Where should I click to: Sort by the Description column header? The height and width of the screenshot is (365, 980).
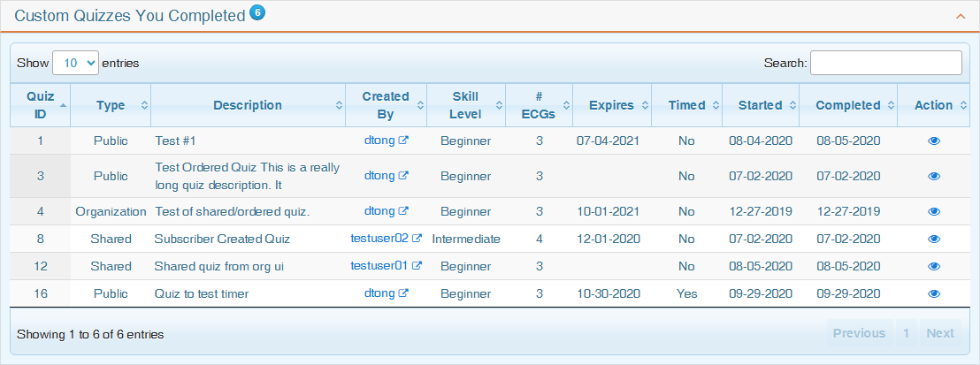(x=248, y=105)
